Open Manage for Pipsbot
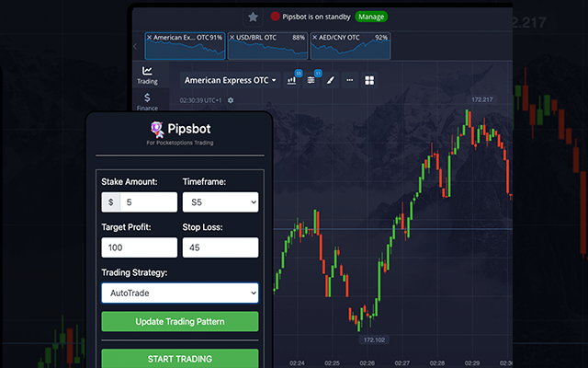 (x=371, y=17)
